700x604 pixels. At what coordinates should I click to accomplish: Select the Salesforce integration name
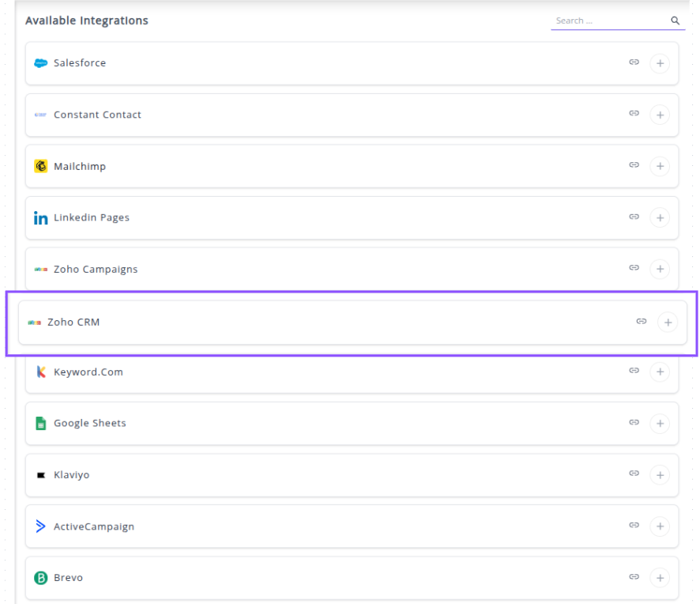tap(80, 63)
